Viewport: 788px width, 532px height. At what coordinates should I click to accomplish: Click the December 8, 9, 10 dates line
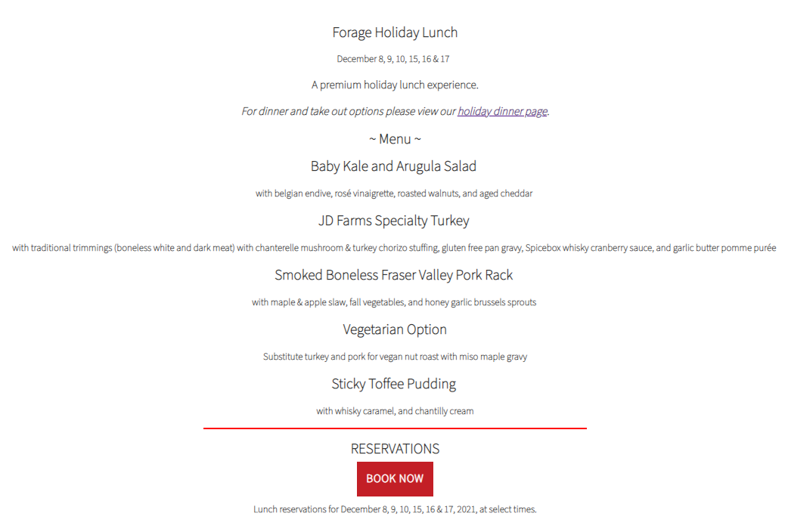[x=393, y=59]
